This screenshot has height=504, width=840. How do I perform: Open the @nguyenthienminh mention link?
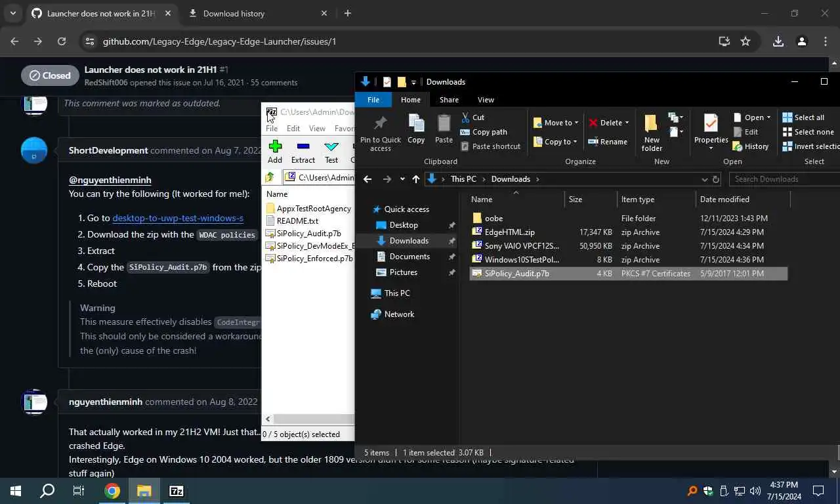pyautogui.click(x=110, y=180)
